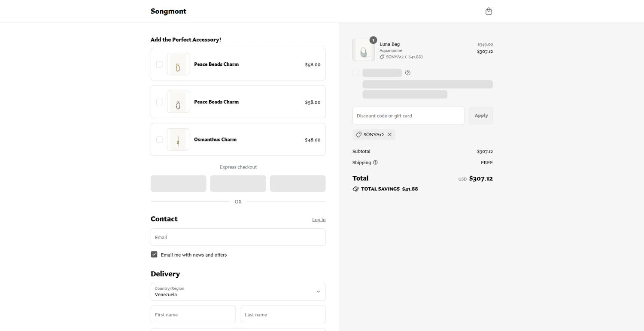The image size is (644, 331).
Task: Focus the Email input field
Action: point(238,237)
